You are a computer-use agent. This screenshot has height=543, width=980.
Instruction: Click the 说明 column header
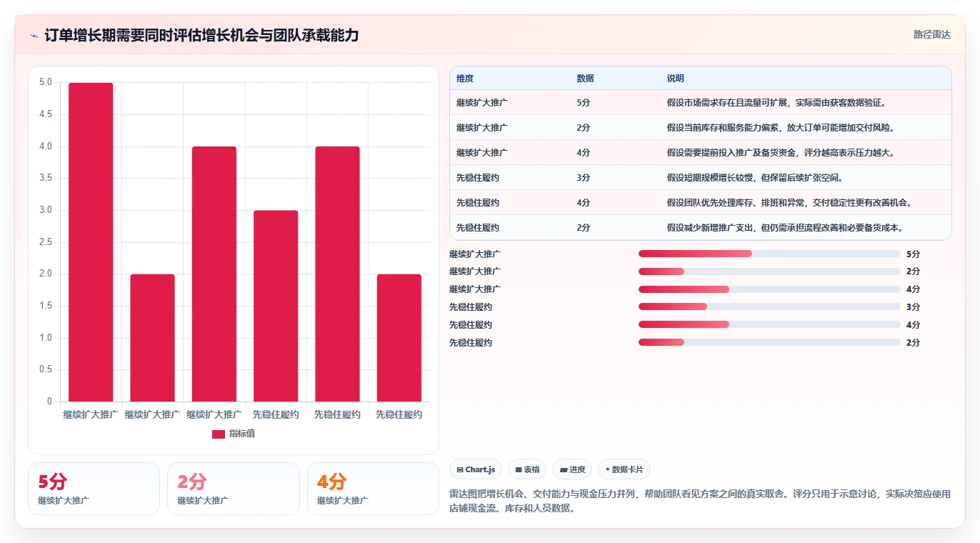[x=676, y=79]
